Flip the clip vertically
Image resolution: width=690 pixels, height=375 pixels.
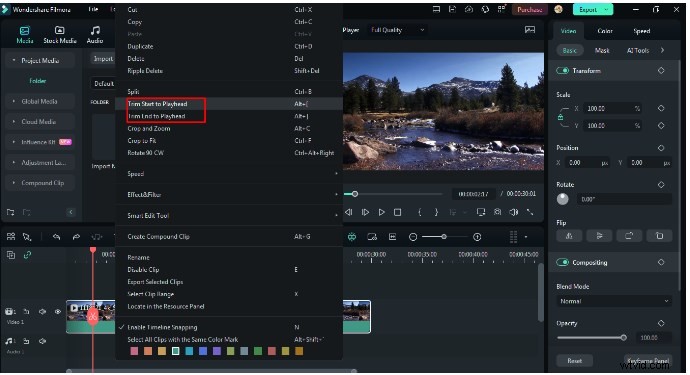click(x=599, y=236)
